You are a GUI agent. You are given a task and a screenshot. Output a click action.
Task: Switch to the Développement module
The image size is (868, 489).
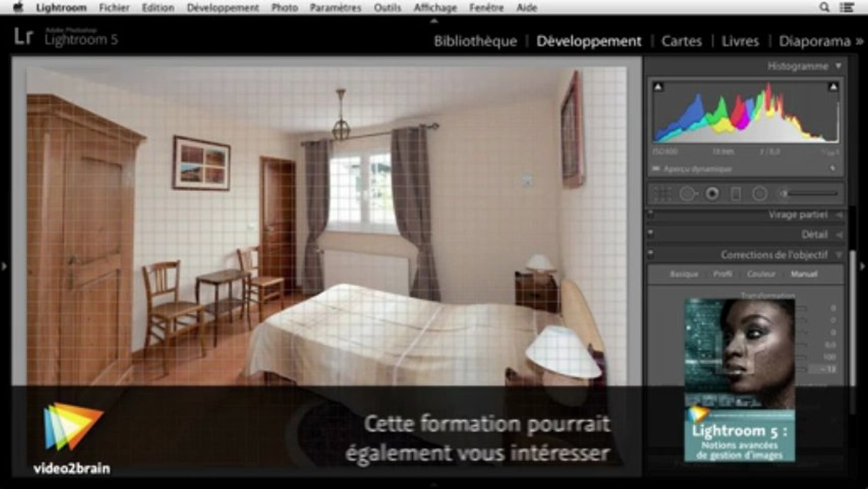tap(588, 41)
